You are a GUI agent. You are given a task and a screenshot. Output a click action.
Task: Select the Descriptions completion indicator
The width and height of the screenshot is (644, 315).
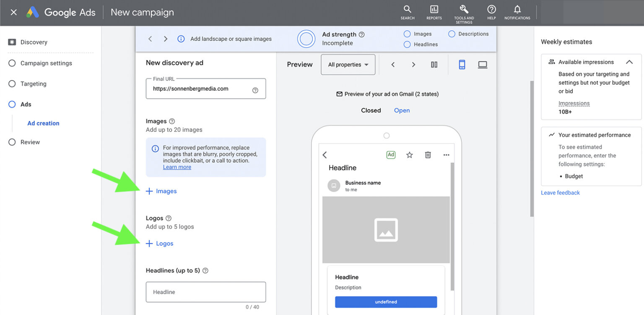coord(451,34)
